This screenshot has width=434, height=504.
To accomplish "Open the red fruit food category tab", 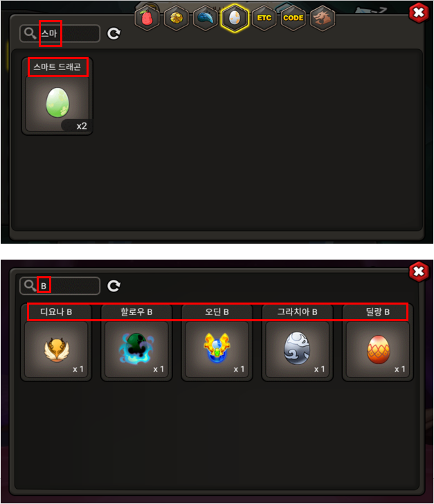I will click(147, 19).
